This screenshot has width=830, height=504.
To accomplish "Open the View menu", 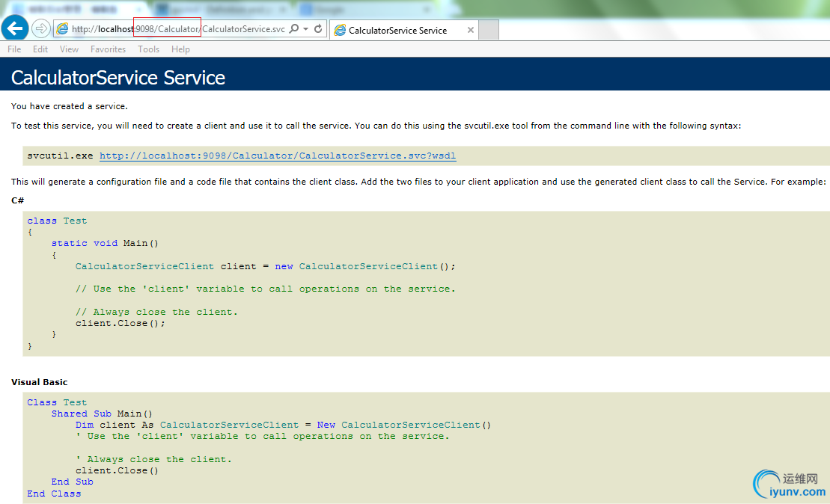I will click(x=69, y=49).
